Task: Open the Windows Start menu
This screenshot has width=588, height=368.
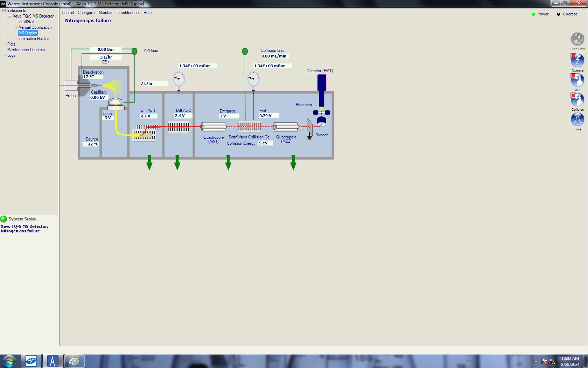Action: coord(9,361)
